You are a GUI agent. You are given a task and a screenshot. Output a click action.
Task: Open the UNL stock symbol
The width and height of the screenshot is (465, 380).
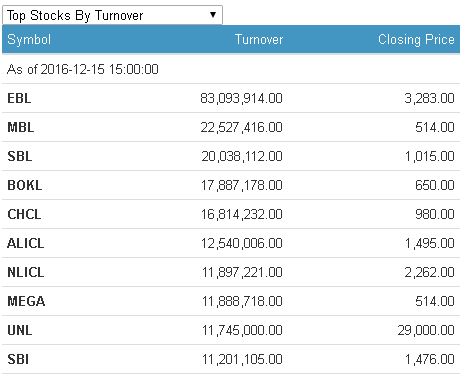[20, 330]
